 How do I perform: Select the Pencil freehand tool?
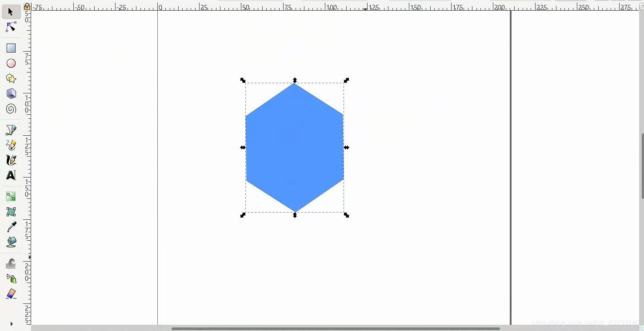pos(11,145)
